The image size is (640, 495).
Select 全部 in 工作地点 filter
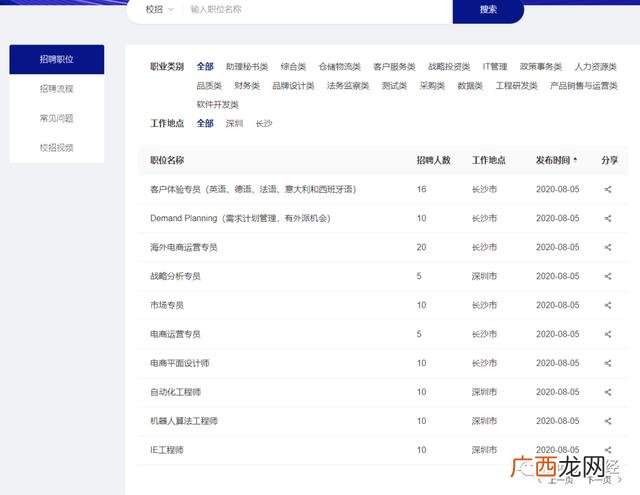(x=205, y=123)
